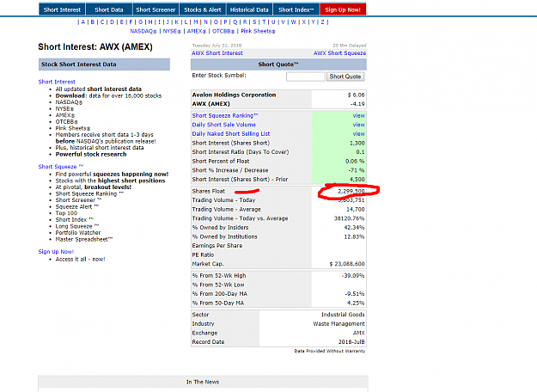
Task: Open the Pink Sheets exchange link
Action: (258, 31)
